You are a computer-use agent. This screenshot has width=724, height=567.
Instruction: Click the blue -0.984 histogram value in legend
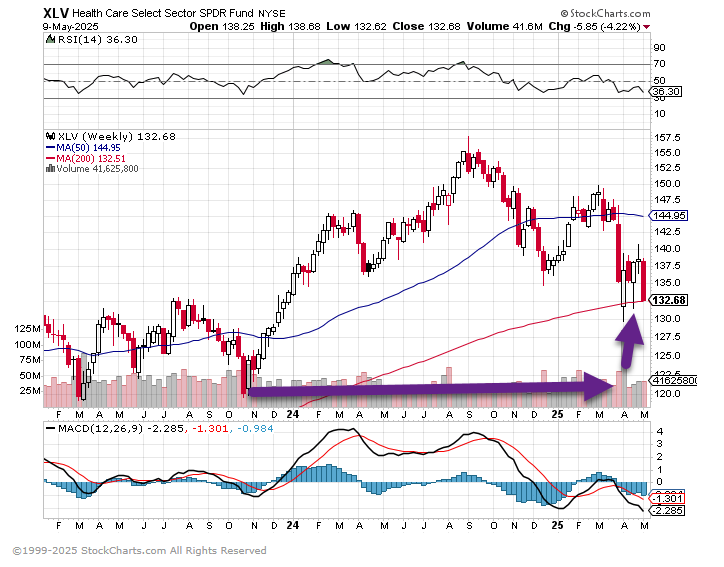pos(255,429)
